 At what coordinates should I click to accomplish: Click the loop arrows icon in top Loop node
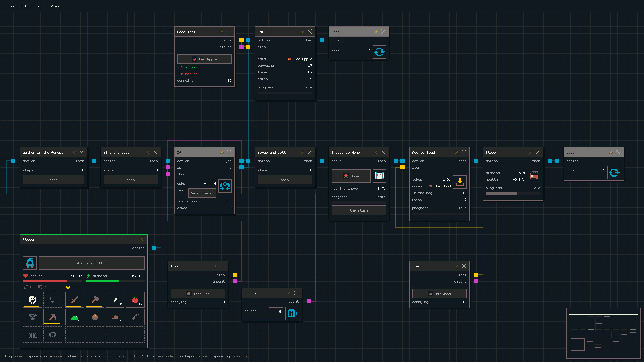(x=379, y=52)
